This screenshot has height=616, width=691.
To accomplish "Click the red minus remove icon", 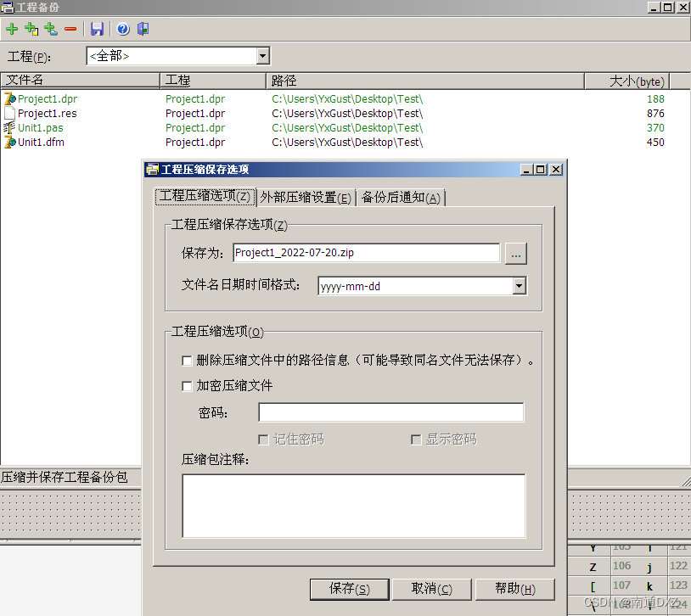I will pos(70,30).
